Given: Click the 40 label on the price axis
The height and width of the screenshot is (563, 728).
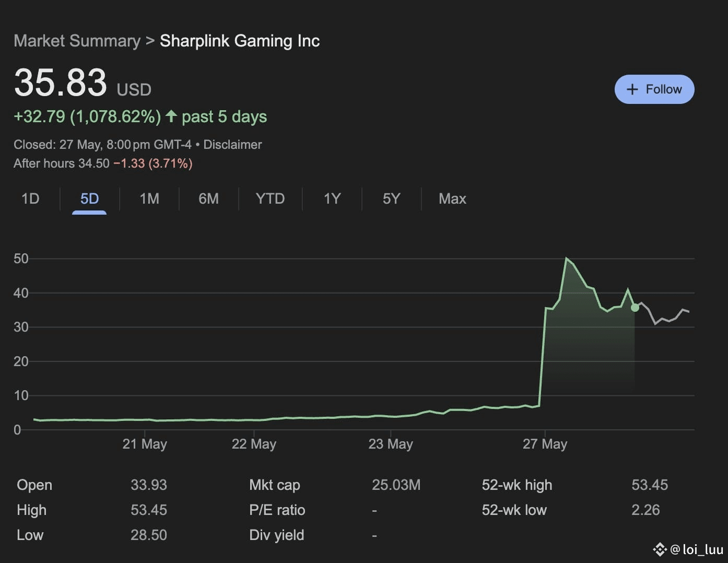Looking at the screenshot, I should (x=21, y=293).
